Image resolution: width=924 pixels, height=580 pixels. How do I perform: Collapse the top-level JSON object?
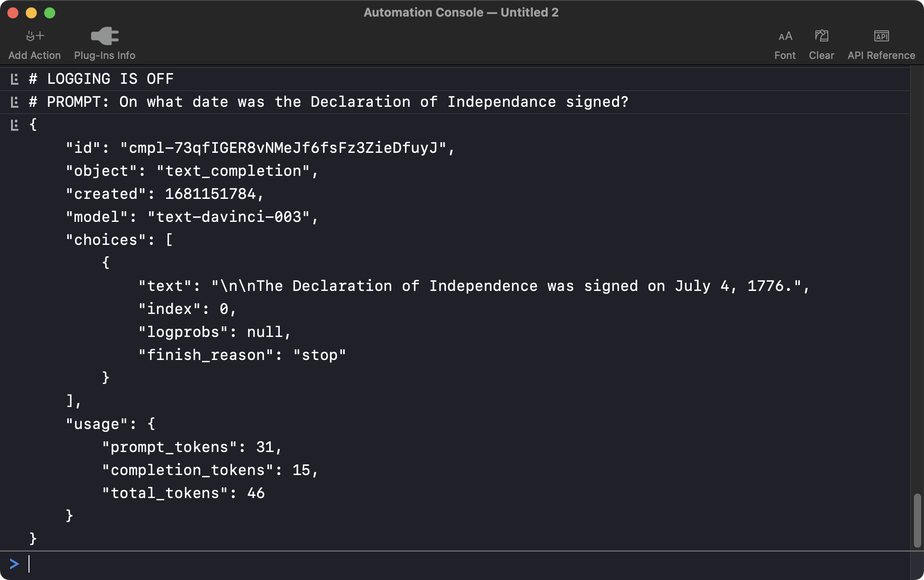pyautogui.click(x=14, y=125)
